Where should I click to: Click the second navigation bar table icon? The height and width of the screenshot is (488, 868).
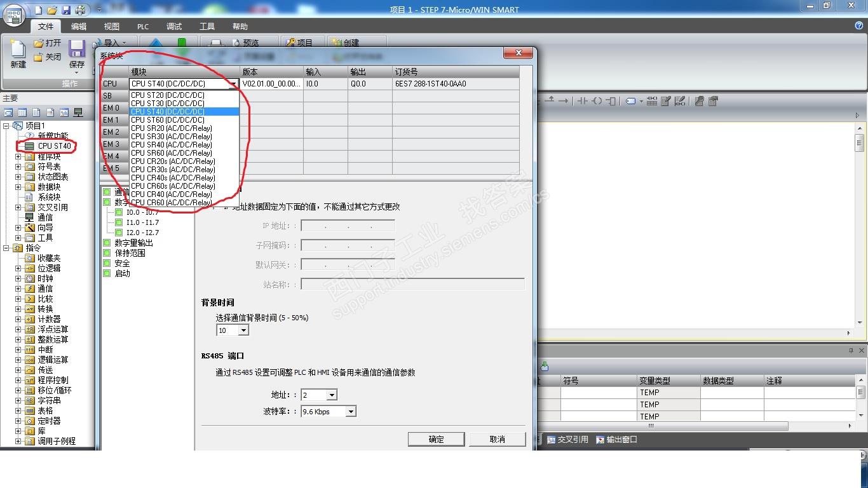point(22,112)
